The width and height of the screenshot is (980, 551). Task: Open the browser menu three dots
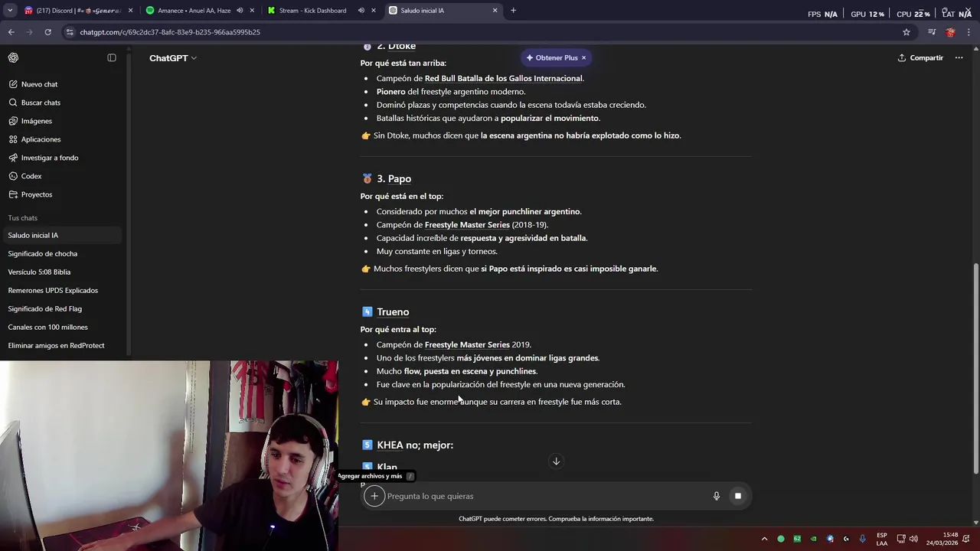pyautogui.click(x=969, y=32)
